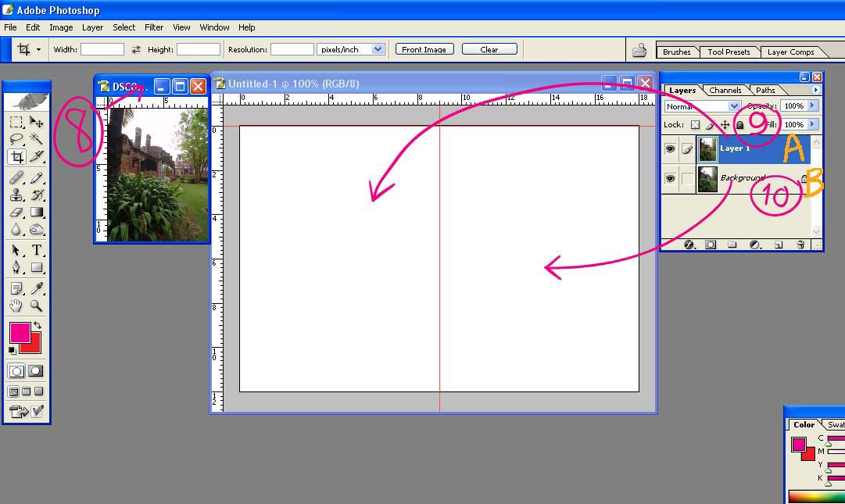Expand the Opacity slider arrow

(x=813, y=106)
